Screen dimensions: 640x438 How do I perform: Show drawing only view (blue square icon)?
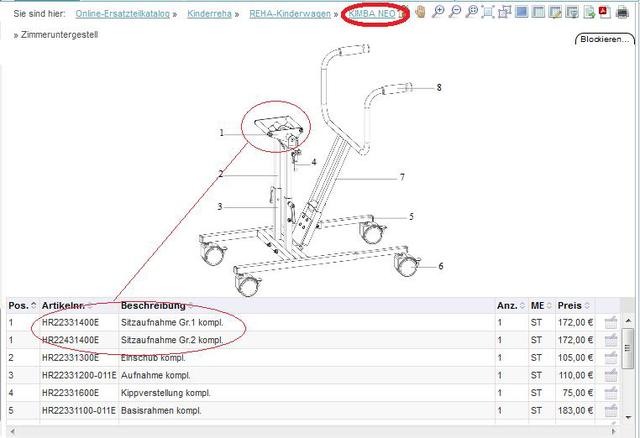coord(521,12)
